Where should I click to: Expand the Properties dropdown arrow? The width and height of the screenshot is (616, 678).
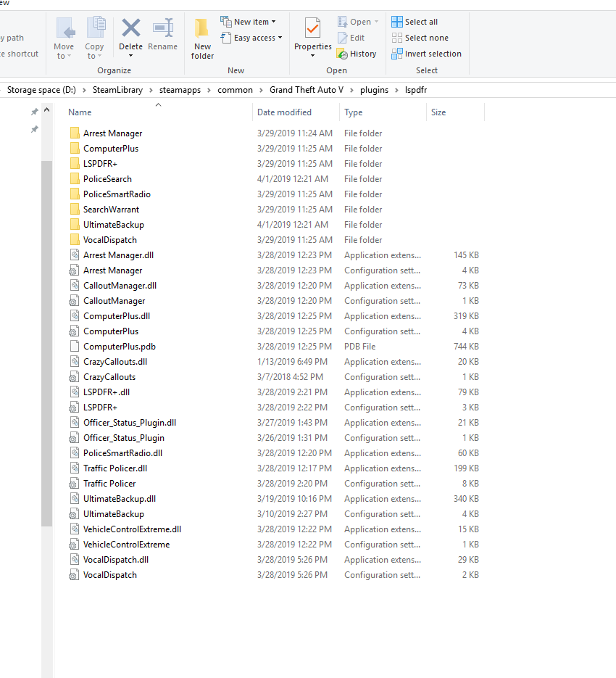point(312,56)
